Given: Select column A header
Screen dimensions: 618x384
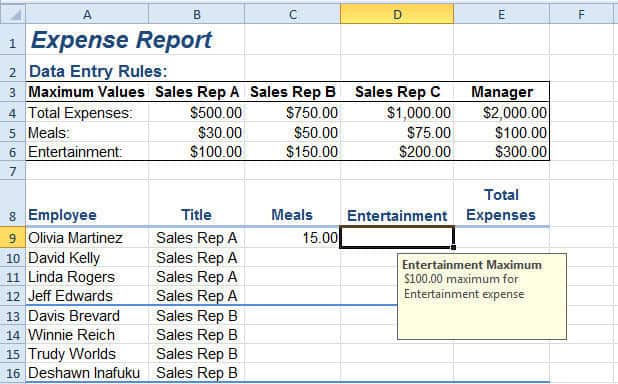Looking at the screenshot, I should tap(87, 15).
